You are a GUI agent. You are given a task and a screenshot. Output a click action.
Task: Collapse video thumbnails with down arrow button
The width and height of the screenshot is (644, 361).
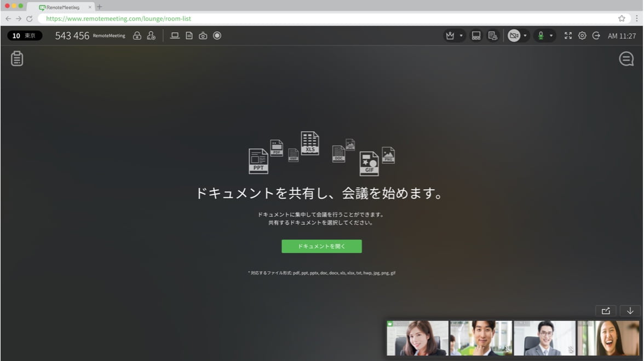point(630,311)
